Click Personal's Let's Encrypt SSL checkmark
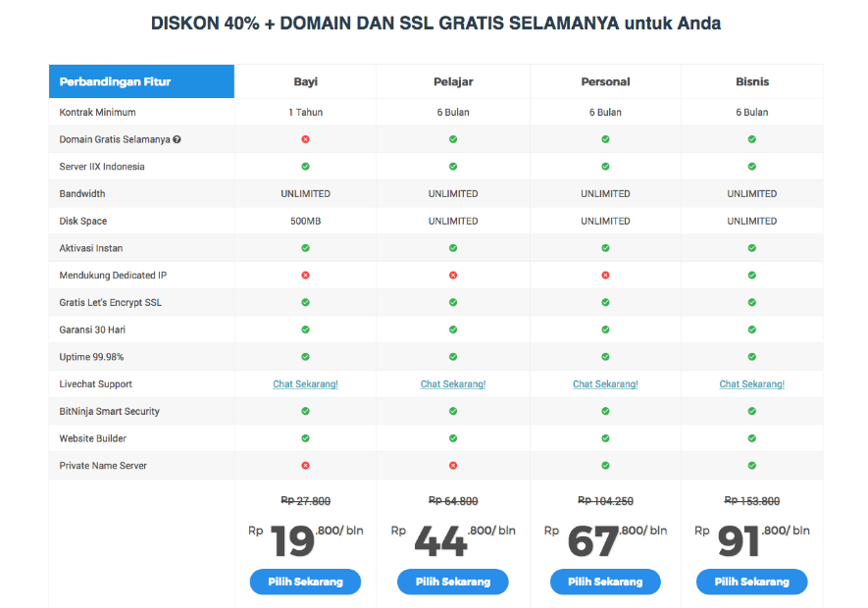Image resolution: width=868 pixels, height=608 pixels. tap(605, 302)
